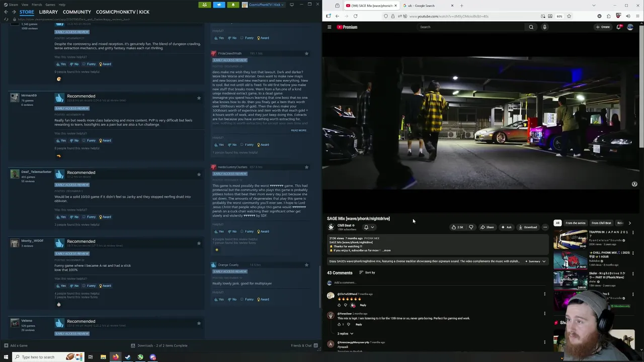Start YouTube voice search microphone
This screenshot has height=362, width=644.
[544, 27]
